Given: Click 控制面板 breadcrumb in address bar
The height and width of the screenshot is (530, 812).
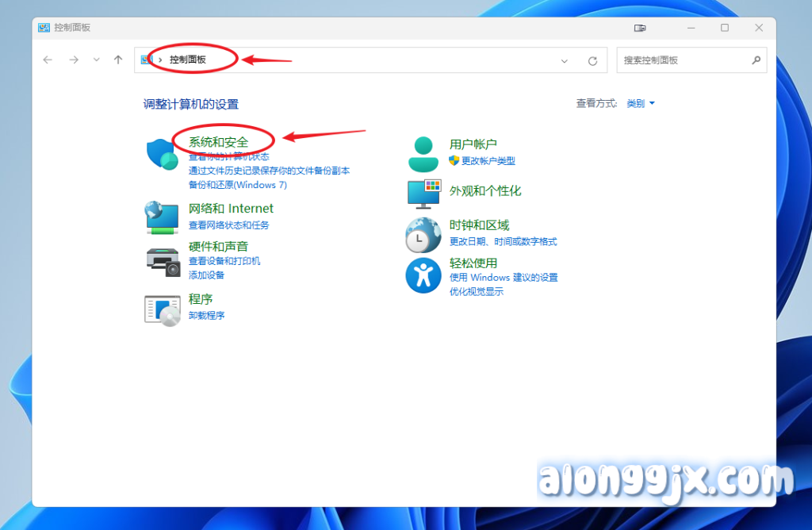Looking at the screenshot, I should 188,60.
